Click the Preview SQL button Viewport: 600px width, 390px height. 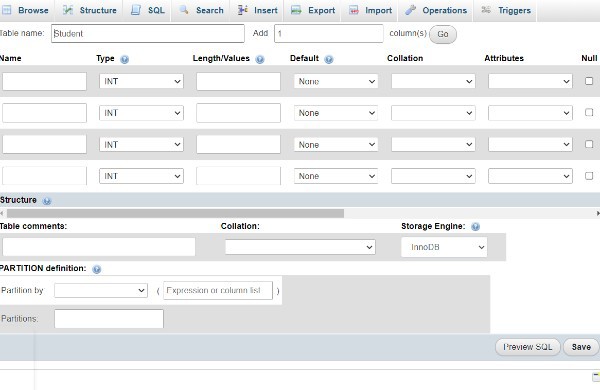(528, 347)
